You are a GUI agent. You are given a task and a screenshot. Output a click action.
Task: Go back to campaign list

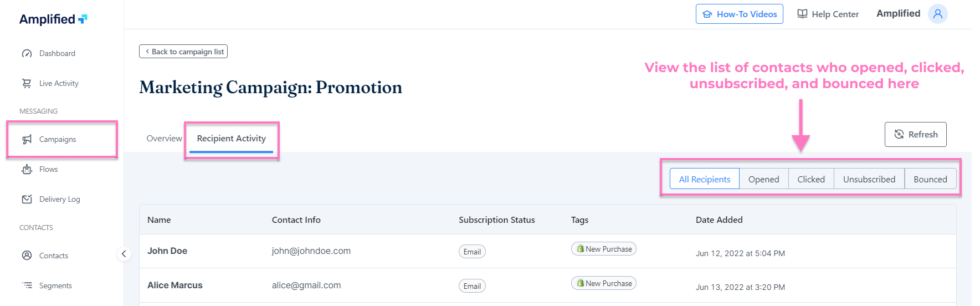183,52
